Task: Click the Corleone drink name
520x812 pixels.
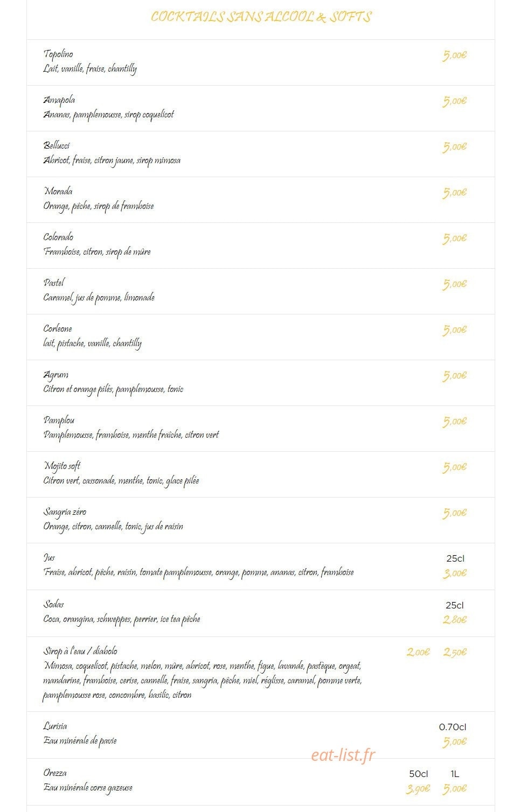Action: [x=58, y=328]
